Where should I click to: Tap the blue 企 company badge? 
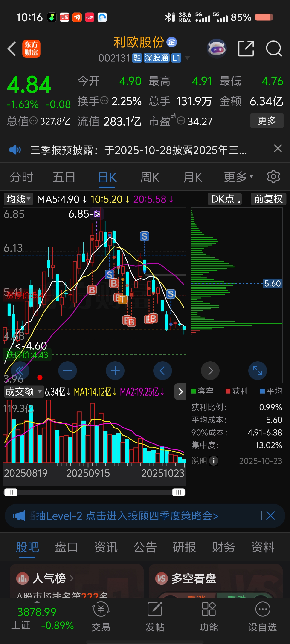pos(172,42)
